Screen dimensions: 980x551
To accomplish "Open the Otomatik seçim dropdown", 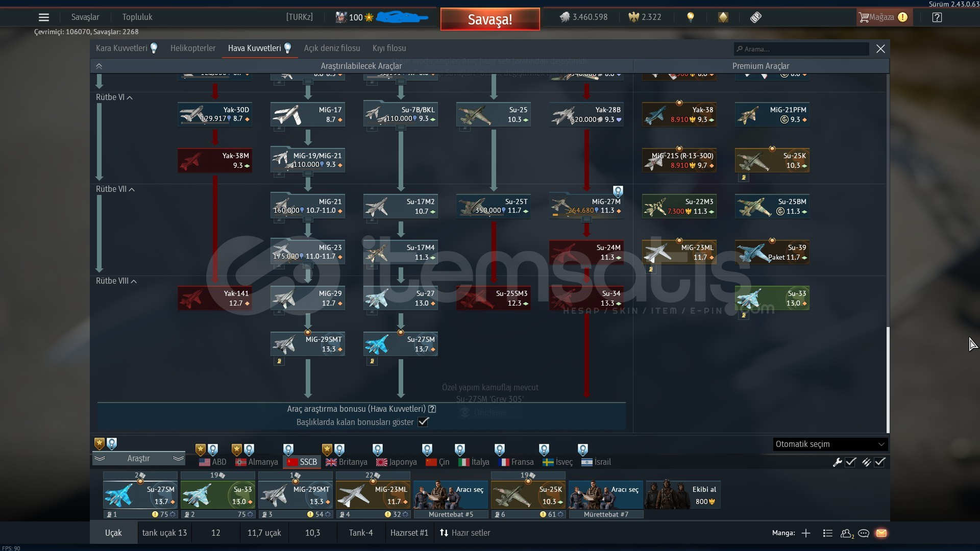I will click(x=830, y=444).
